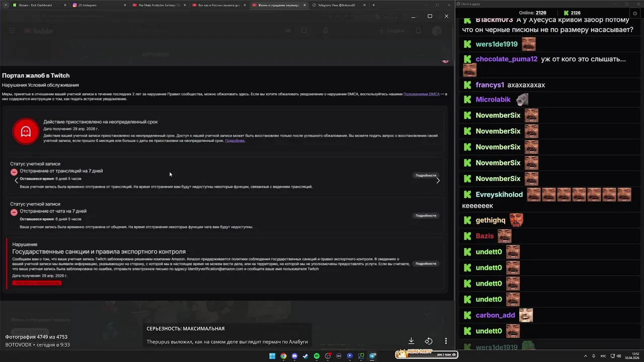Download the photo with the download arrow icon

coord(411,341)
